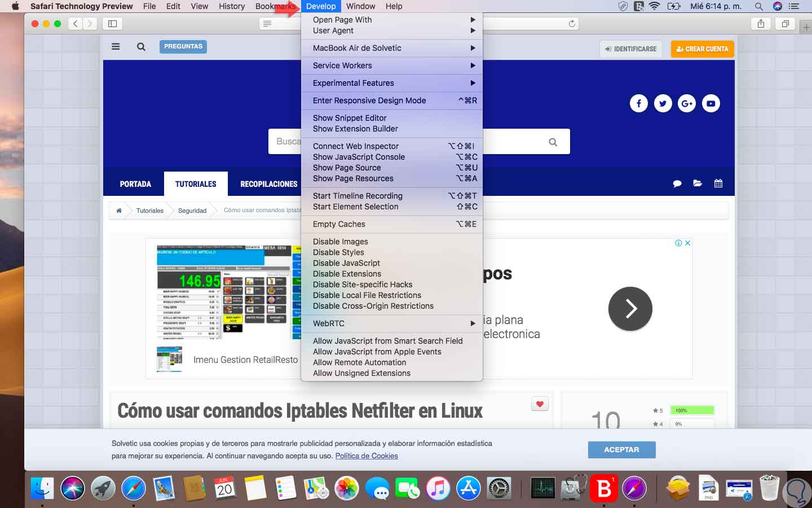Show the Safari sidebar
812x508 pixels.
[x=112, y=24]
